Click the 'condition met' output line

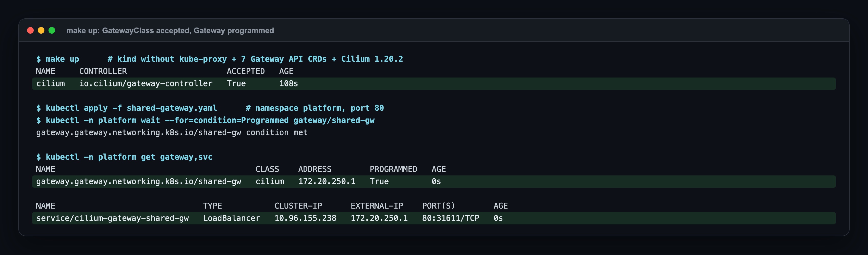(172, 133)
